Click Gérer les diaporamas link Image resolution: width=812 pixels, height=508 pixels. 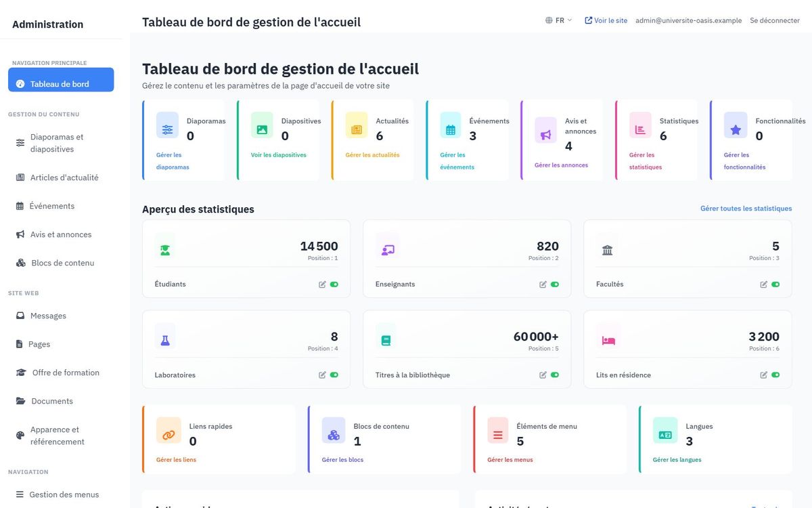pos(173,161)
